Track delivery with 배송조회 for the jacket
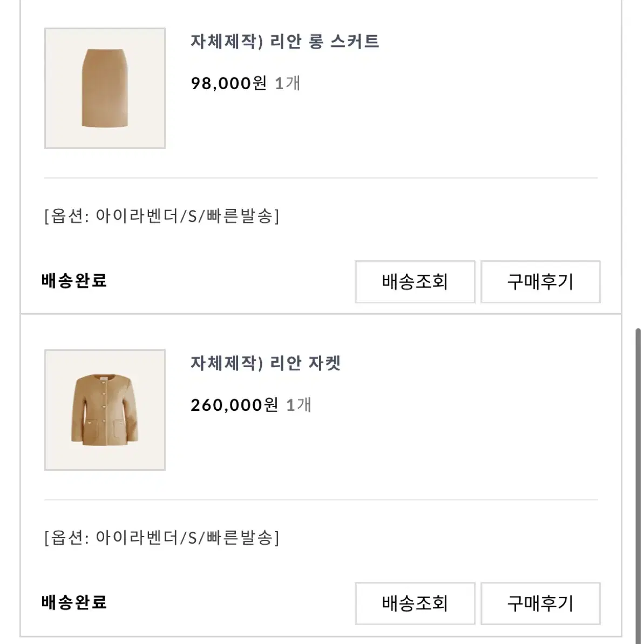 (x=415, y=604)
